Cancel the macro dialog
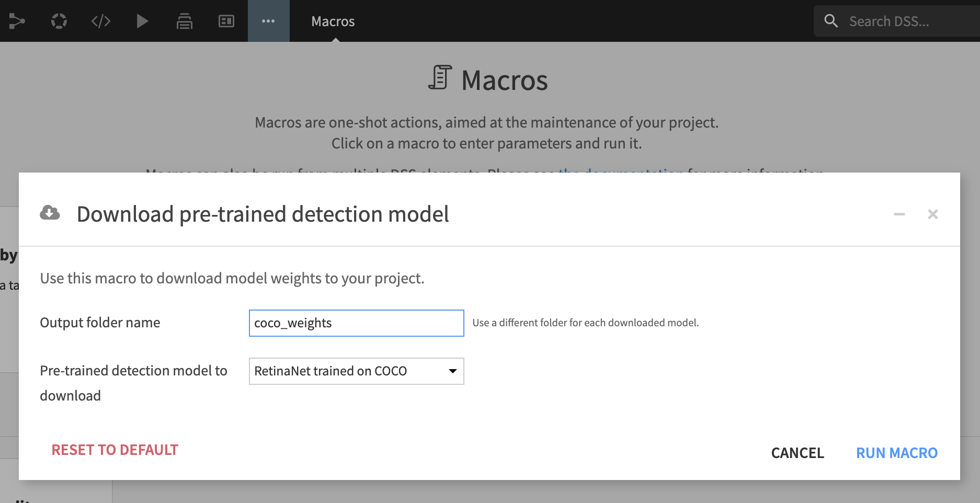 tap(797, 453)
